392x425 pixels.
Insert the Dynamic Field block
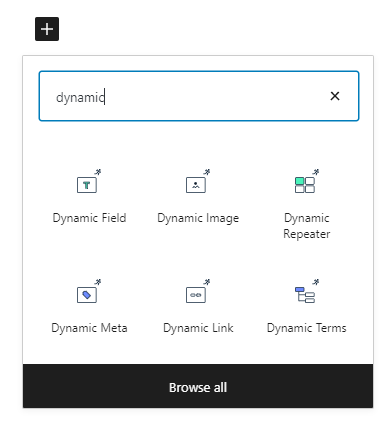(x=89, y=197)
